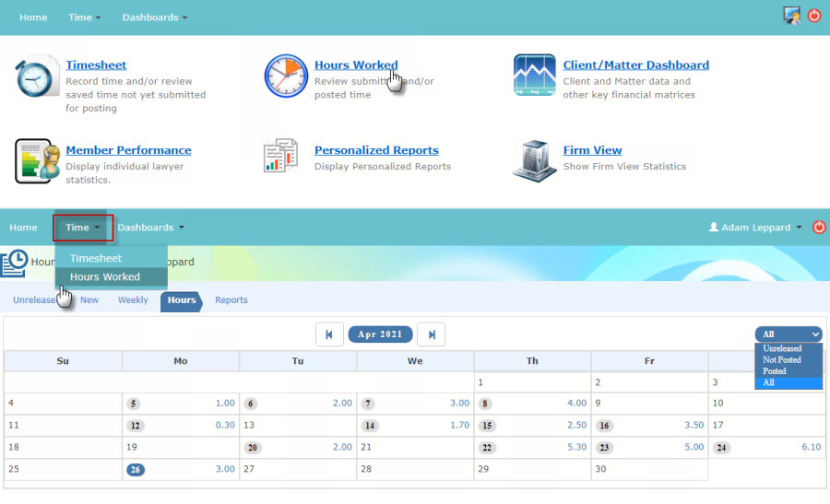The image size is (830, 504).
Task: Click the 4.00 hours value
Action: tap(577, 403)
